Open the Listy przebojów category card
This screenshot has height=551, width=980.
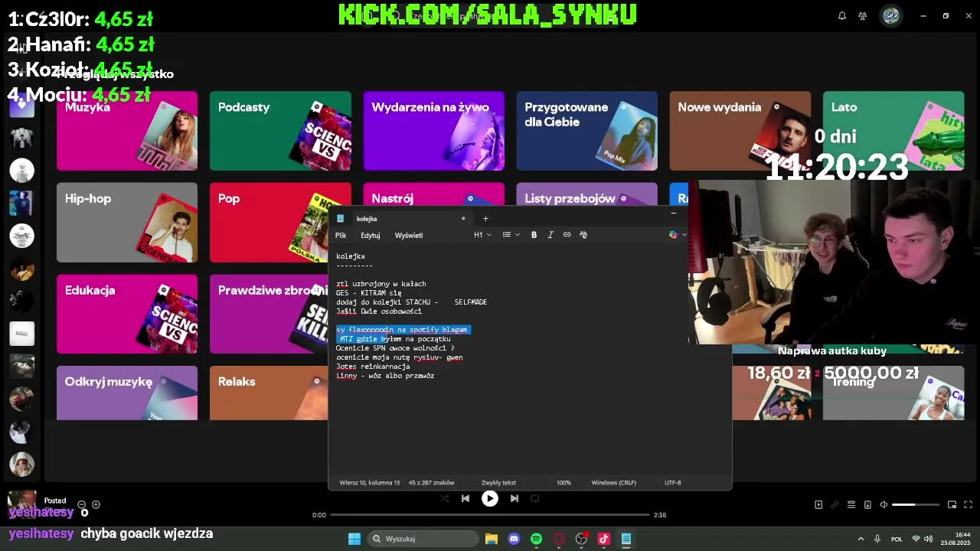(x=586, y=194)
